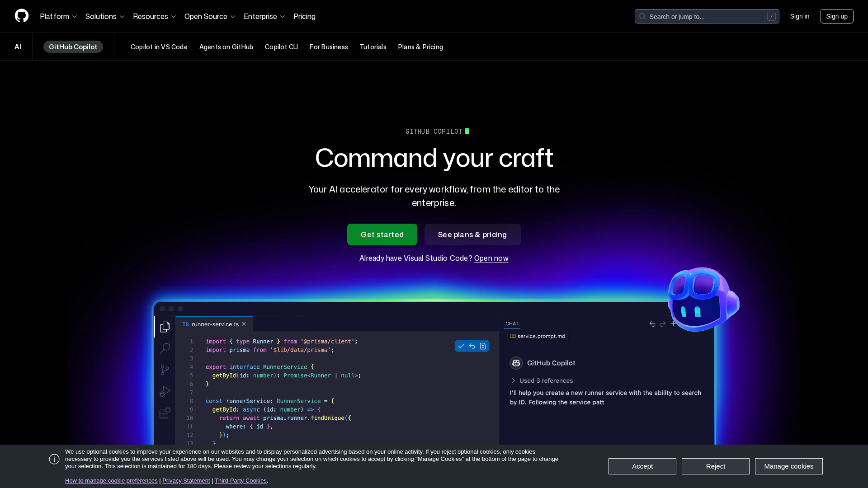Screen dimensions: 868x488
Task: Accept optional cookies
Action: click(x=642, y=466)
